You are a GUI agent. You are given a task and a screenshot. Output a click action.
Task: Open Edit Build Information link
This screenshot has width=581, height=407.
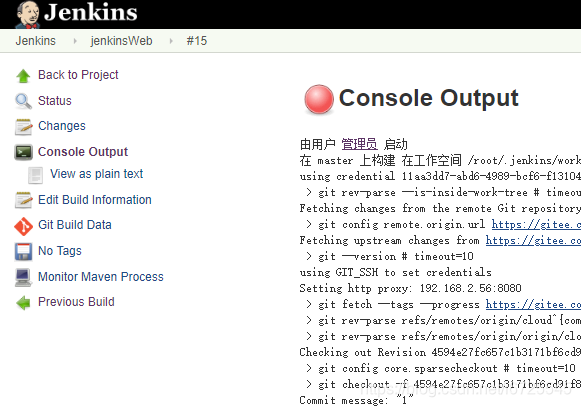tap(95, 200)
